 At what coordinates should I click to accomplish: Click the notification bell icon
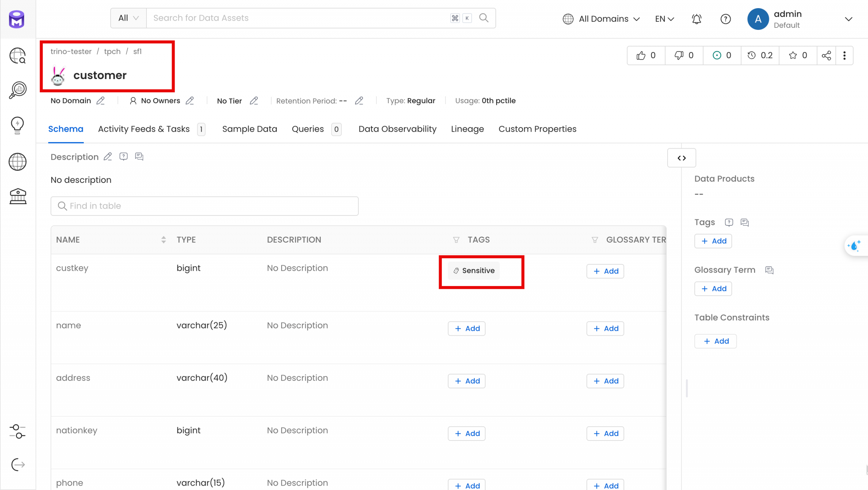click(696, 19)
